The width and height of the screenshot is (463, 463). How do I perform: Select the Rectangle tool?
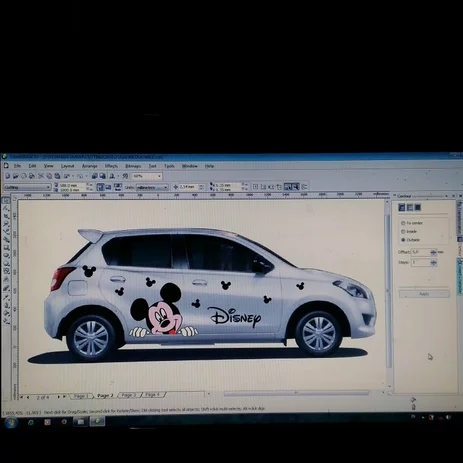coord(6,248)
